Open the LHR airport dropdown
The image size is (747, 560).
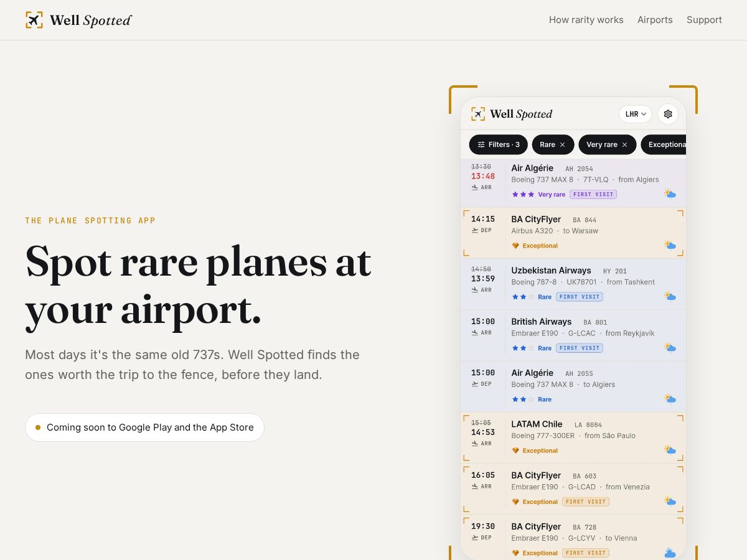tap(636, 114)
